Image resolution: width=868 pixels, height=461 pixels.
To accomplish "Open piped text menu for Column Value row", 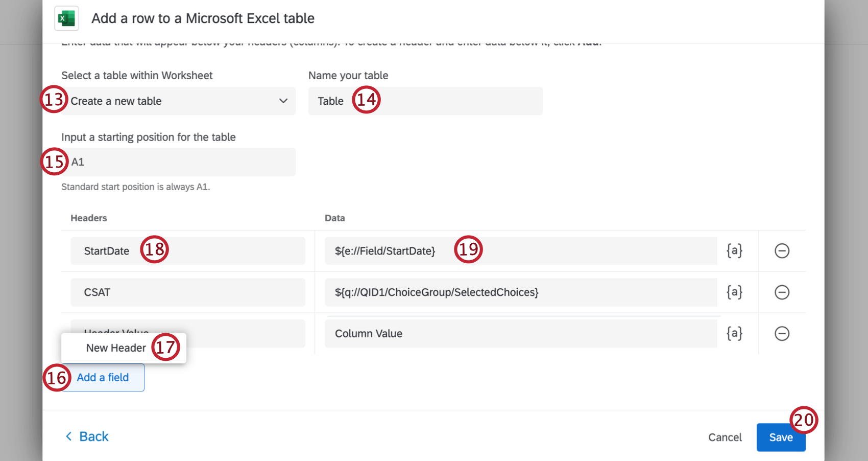I will [734, 333].
